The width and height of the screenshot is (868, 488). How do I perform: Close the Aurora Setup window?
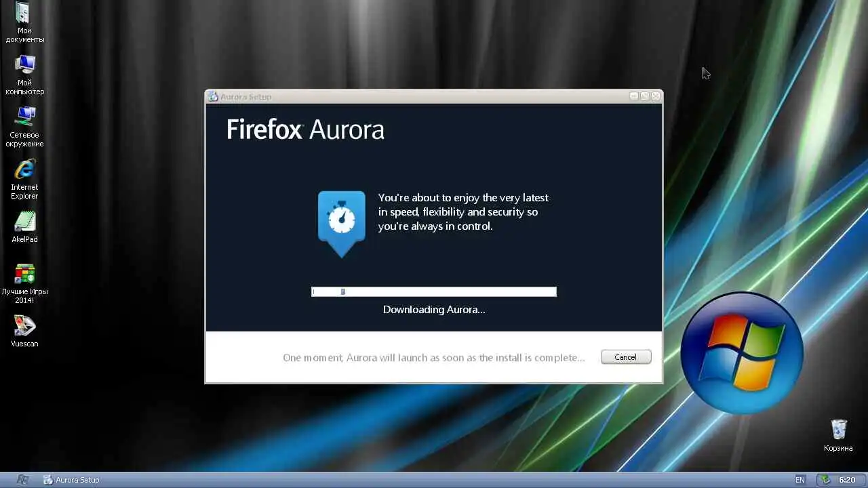click(x=656, y=96)
